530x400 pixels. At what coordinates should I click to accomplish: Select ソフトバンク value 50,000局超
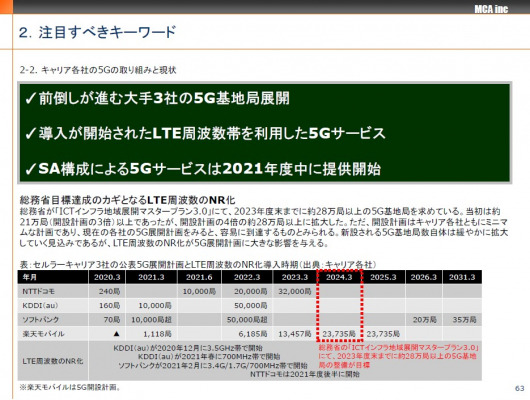247,320
